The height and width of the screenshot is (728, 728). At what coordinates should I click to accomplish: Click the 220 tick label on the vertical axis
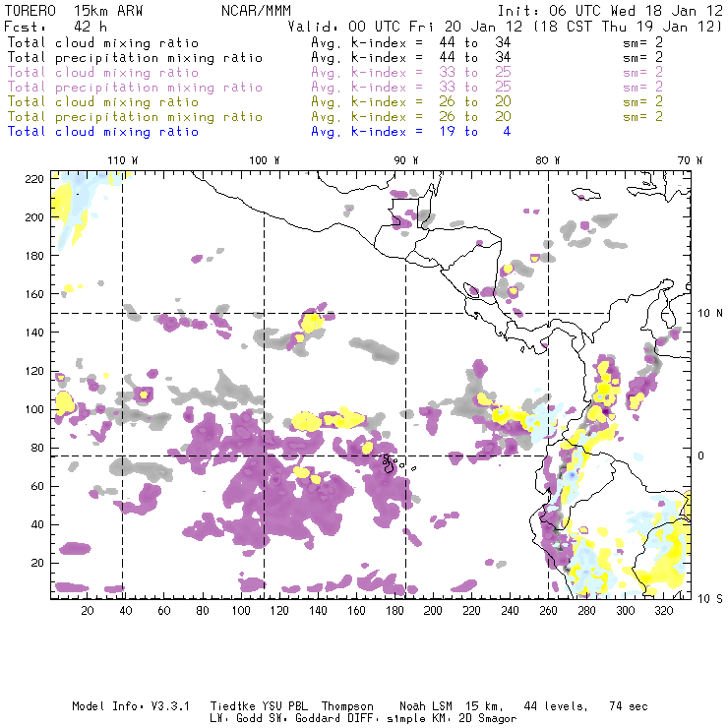pyautogui.click(x=35, y=178)
